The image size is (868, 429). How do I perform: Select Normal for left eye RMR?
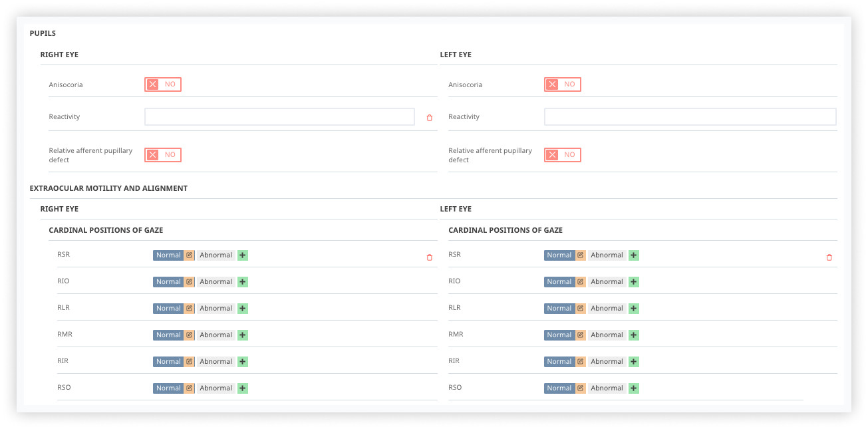click(x=559, y=335)
